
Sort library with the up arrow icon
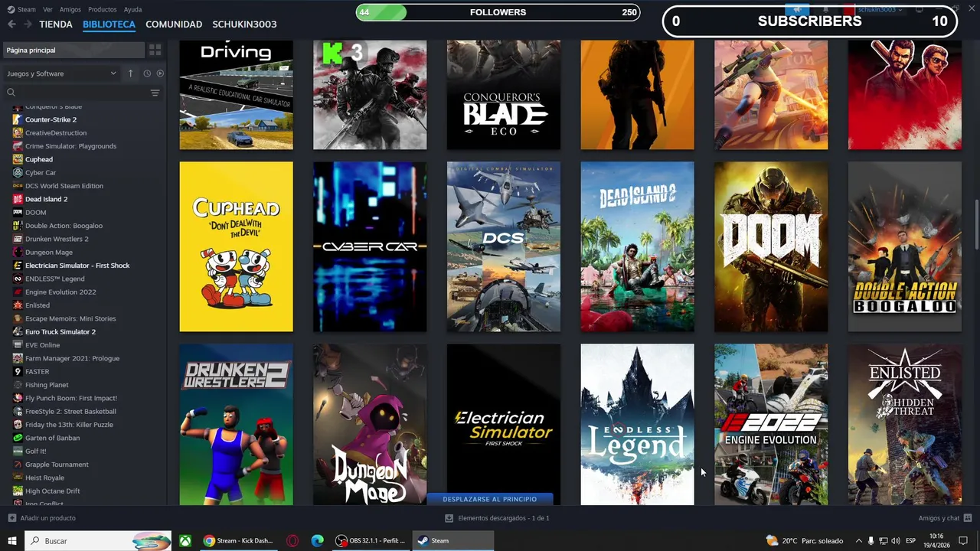tap(130, 73)
